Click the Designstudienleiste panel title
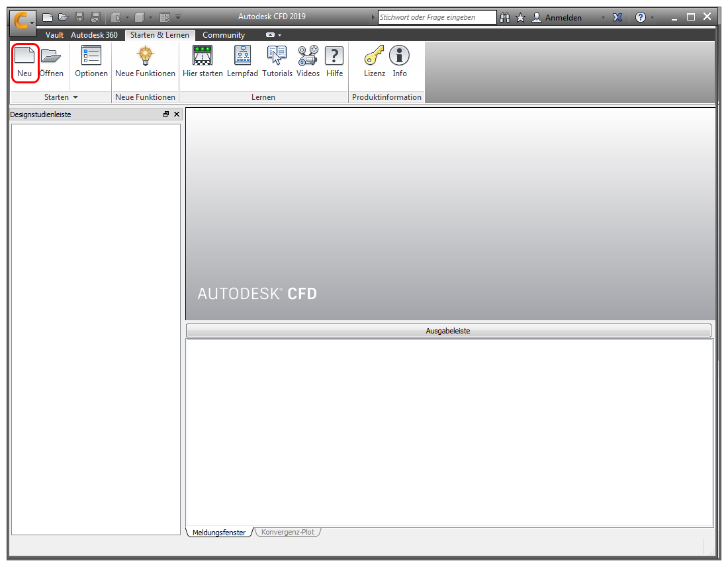Screen dimensions: 728x567 tap(40, 114)
